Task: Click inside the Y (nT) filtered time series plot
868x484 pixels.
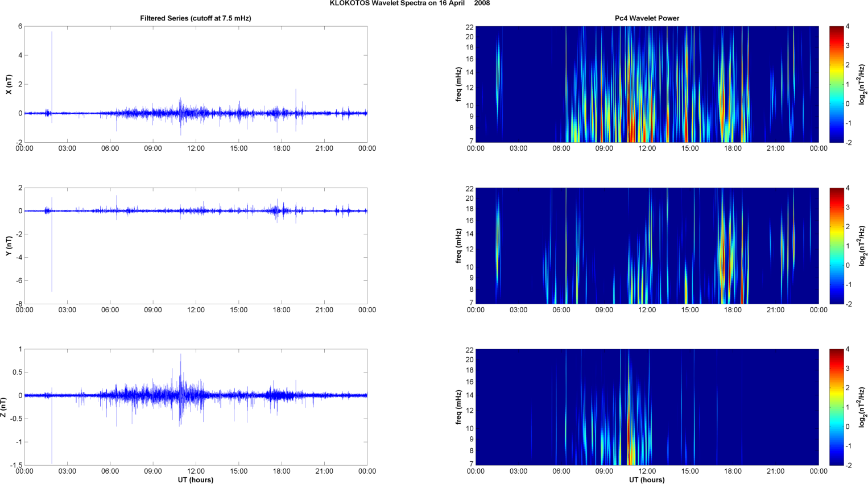Action: pos(196,246)
